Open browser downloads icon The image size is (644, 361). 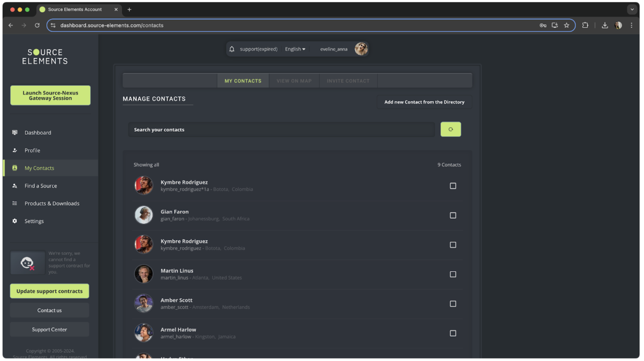(604, 25)
